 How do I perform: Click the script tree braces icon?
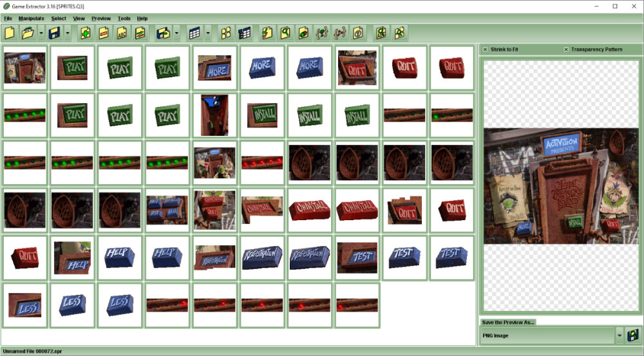click(x=321, y=33)
